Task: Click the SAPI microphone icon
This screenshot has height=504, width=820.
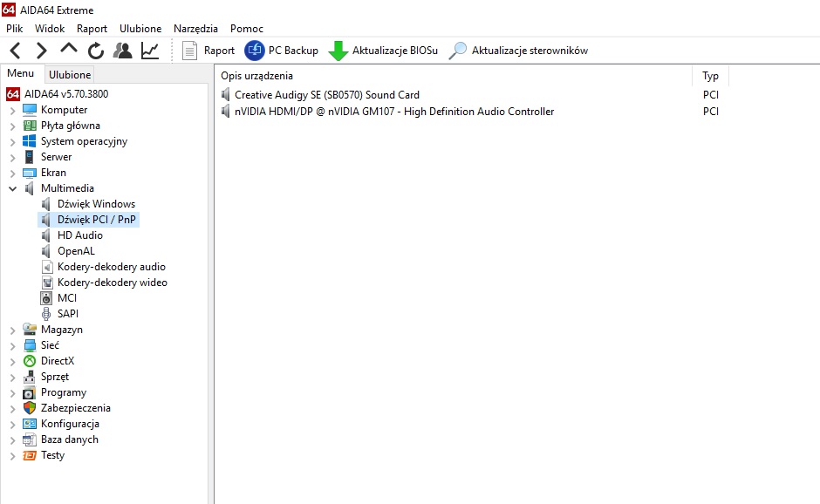Action: (46, 314)
